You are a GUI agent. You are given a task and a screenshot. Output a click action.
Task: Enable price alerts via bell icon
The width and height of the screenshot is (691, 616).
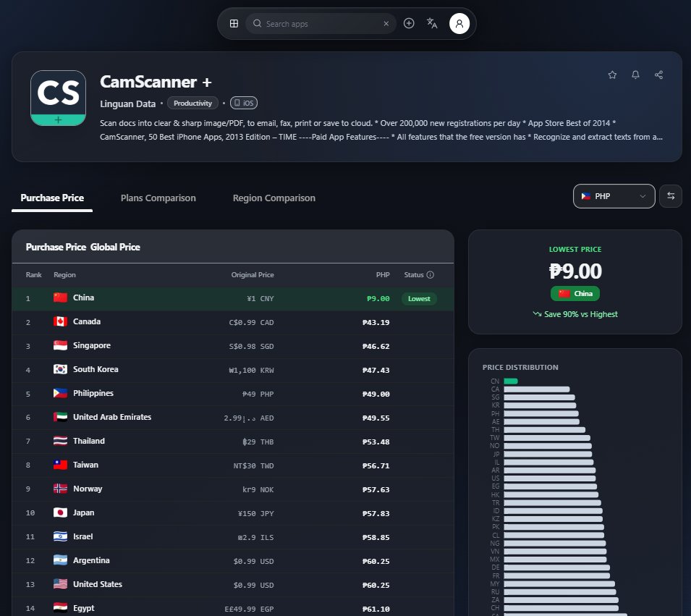(635, 75)
